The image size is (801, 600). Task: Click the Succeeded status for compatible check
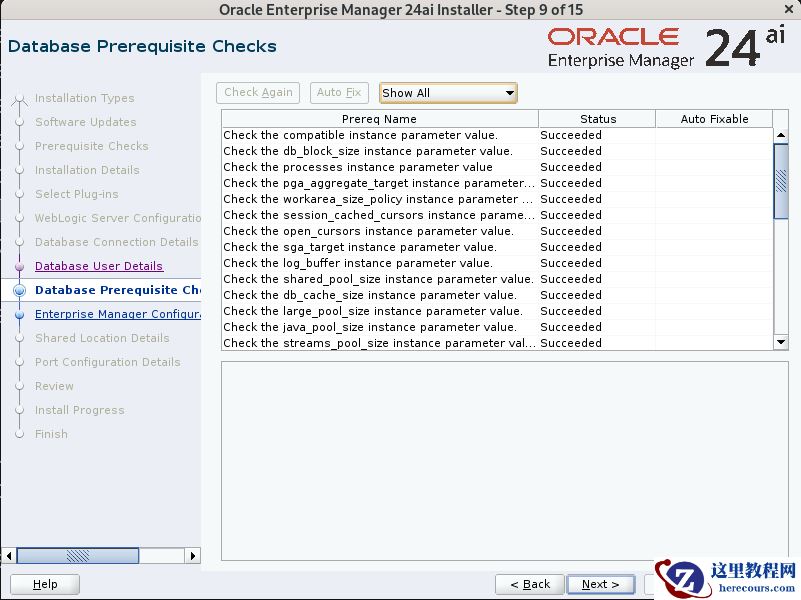tap(571, 135)
